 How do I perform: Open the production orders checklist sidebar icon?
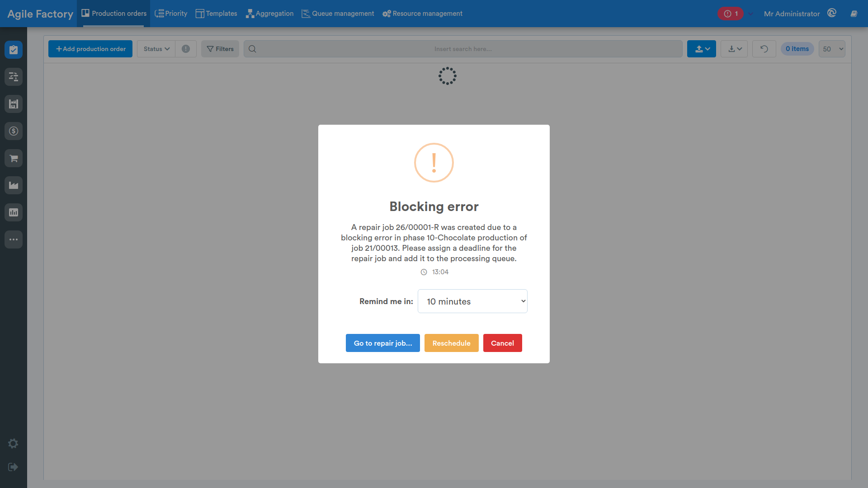click(14, 50)
